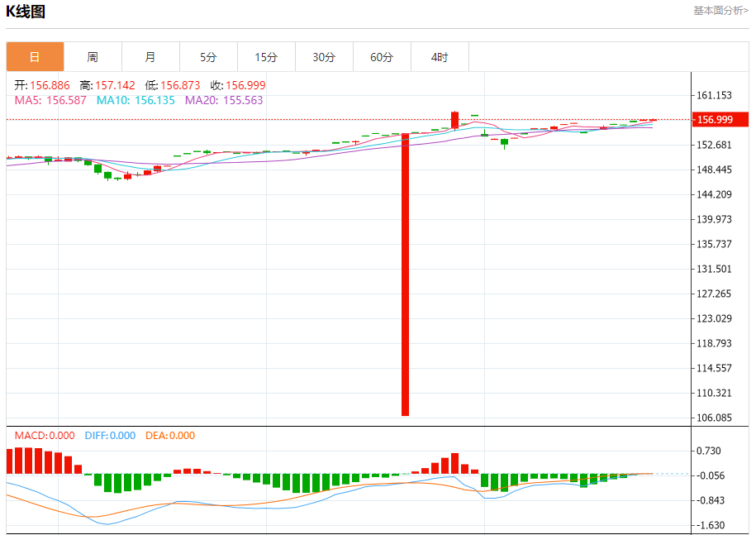Click the MACD:0.000 indicator label
756x535 pixels.
coord(45,436)
